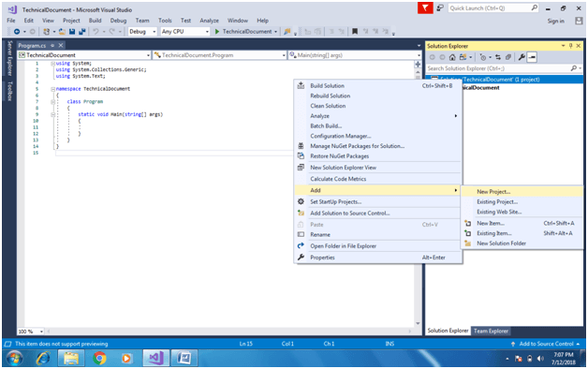The height and width of the screenshot is (369, 588).
Task: Click the Redo arrow icon
Action: [x=111, y=32]
